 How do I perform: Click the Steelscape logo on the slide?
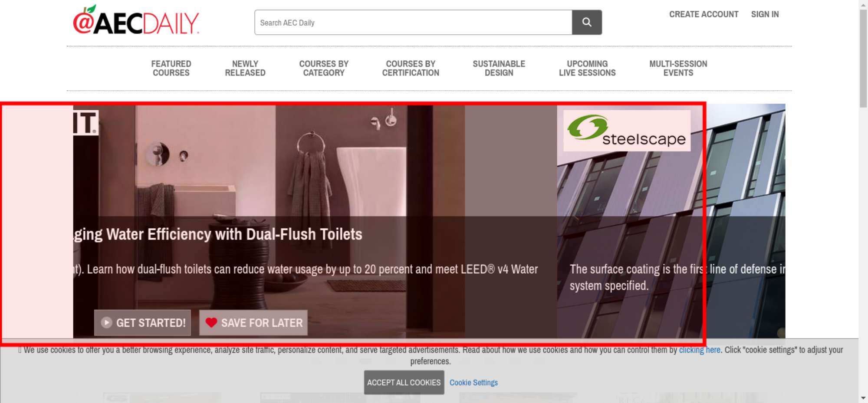click(x=627, y=131)
